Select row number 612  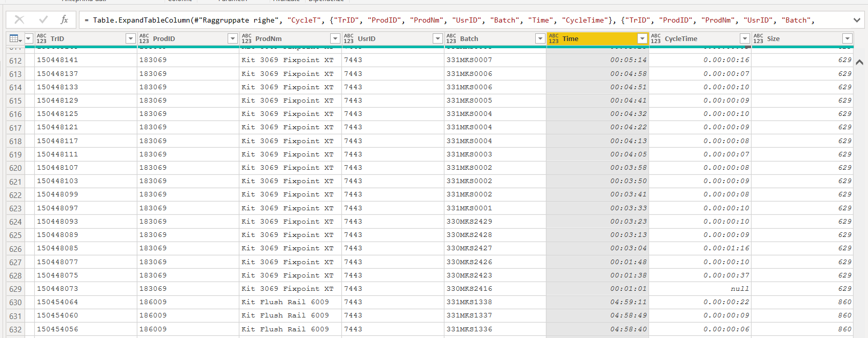[x=15, y=61]
